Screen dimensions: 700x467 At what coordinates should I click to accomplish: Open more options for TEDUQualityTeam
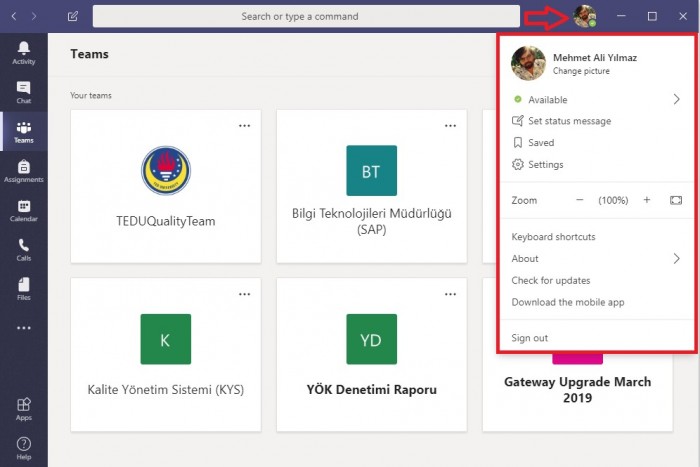(x=244, y=125)
